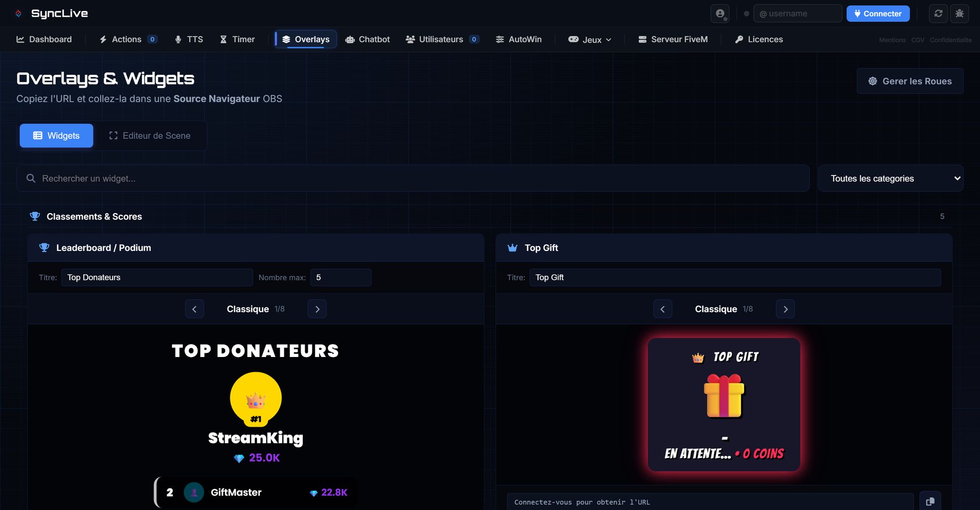
Task: Show next Leaderboard style with right arrow
Action: 317,309
